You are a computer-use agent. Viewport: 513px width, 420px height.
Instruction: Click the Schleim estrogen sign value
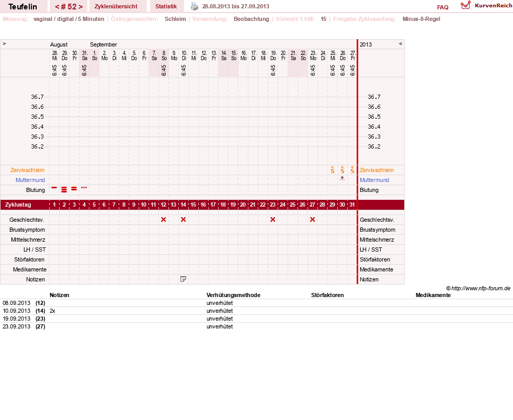(x=175, y=19)
